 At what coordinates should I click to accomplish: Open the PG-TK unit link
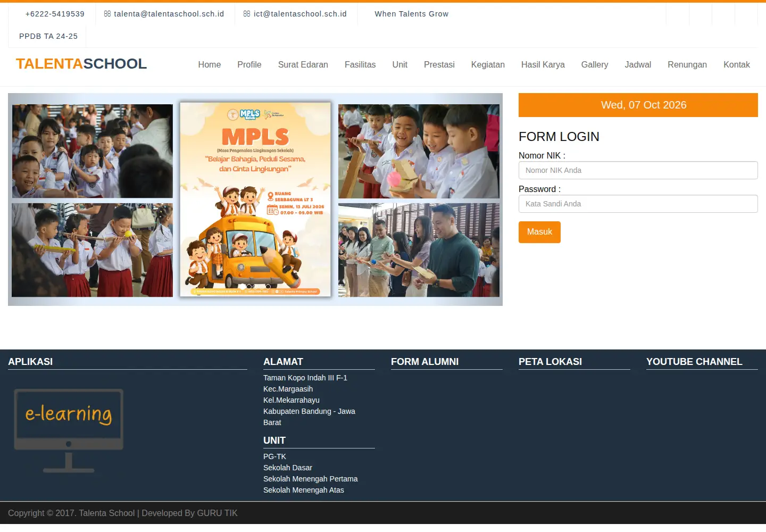tap(274, 456)
